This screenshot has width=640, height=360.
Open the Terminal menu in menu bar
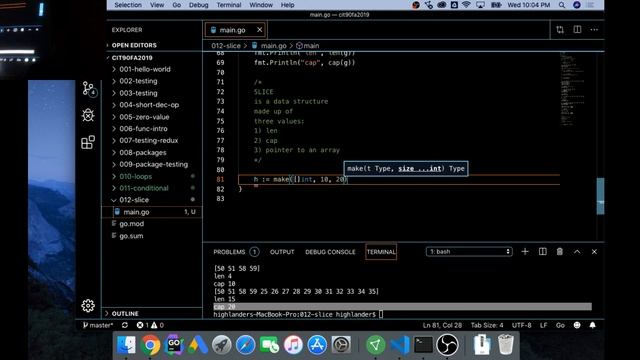click(x=229, y=5)
